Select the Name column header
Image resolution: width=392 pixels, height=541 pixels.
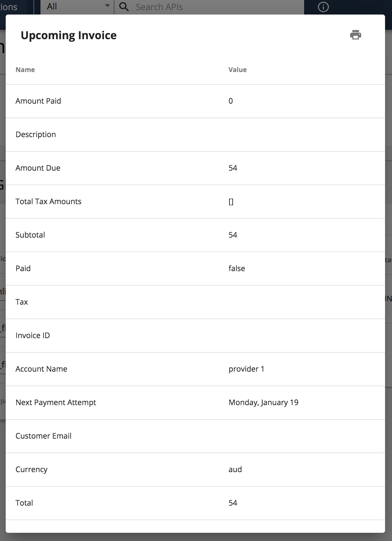(x=25, y=70)
